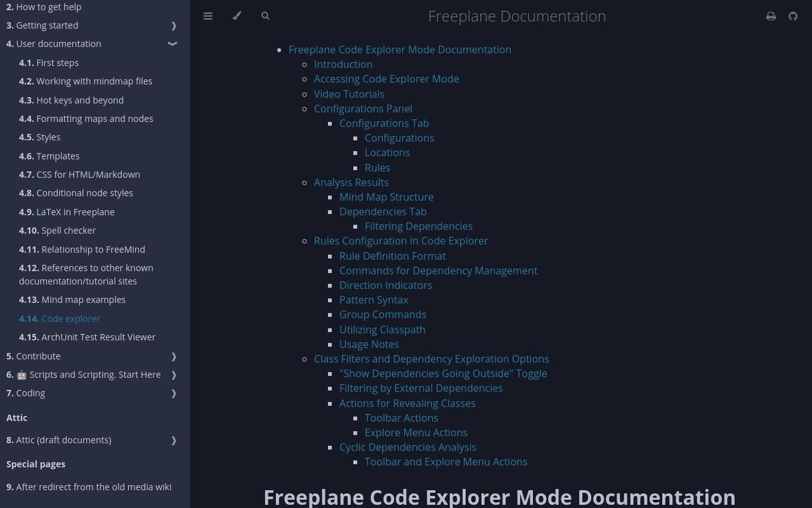Go to Rule Definition Format link
Screen dimensions: 812x508
(393, 256)
